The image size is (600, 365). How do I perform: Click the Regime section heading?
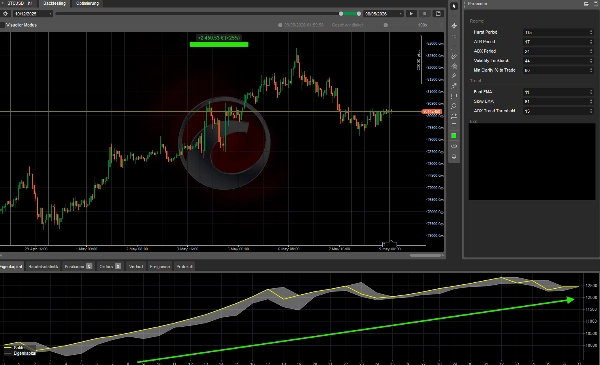click(x=477, y=21)
